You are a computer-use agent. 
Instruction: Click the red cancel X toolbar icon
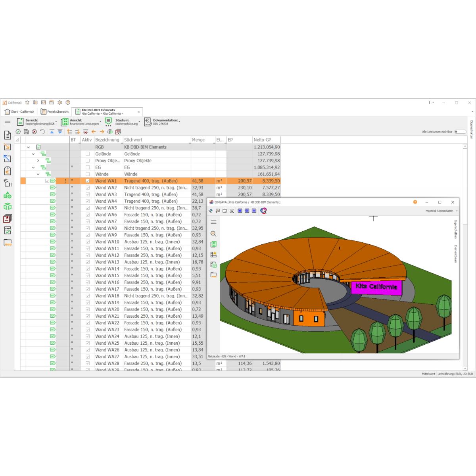(34, 132)
